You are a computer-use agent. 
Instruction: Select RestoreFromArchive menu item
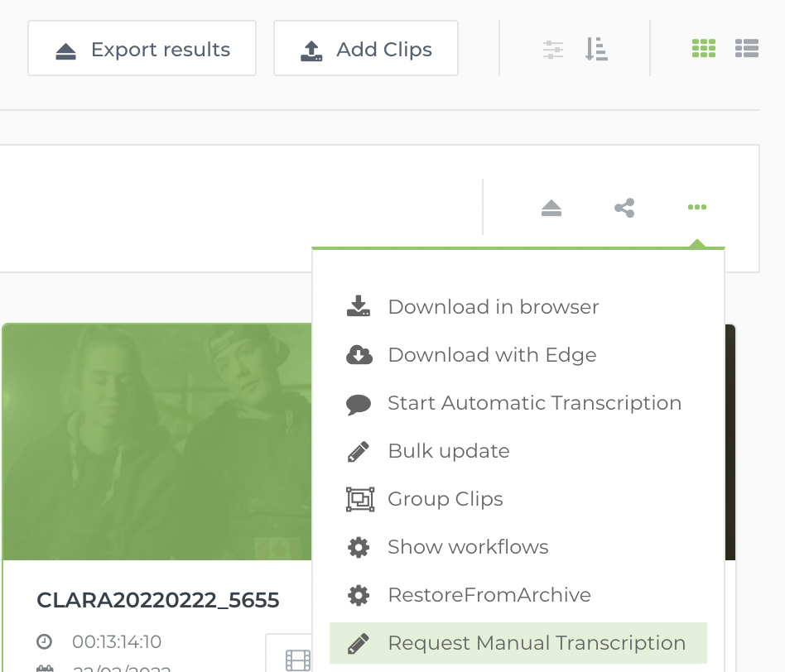(x=489, y=595)
